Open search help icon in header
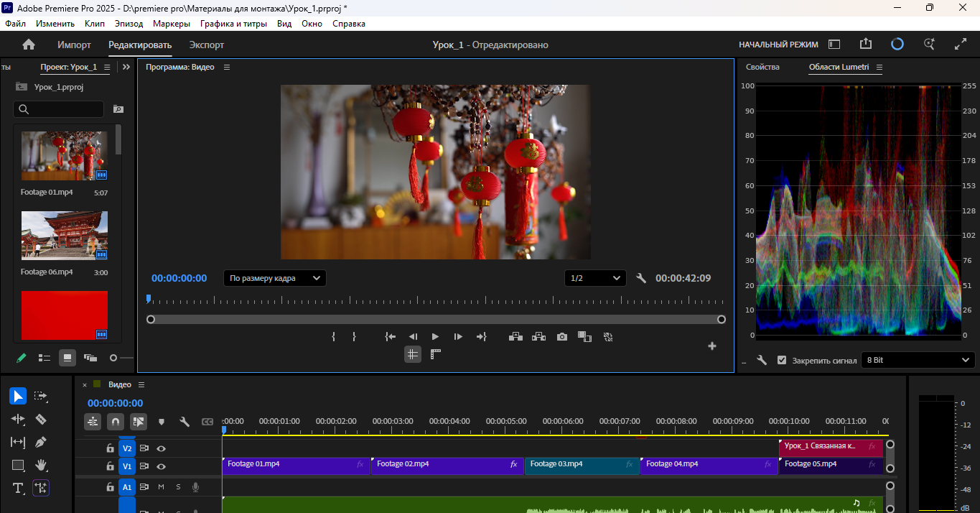 [929, 44]
